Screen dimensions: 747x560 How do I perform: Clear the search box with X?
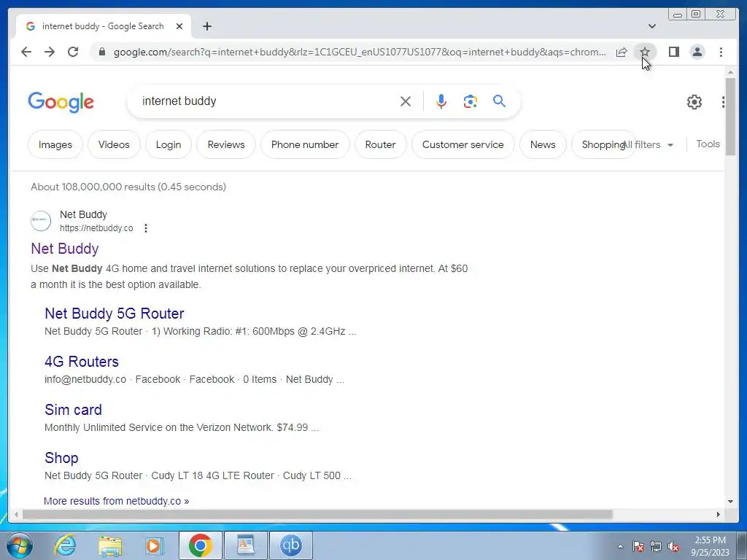tap(406, 101)
